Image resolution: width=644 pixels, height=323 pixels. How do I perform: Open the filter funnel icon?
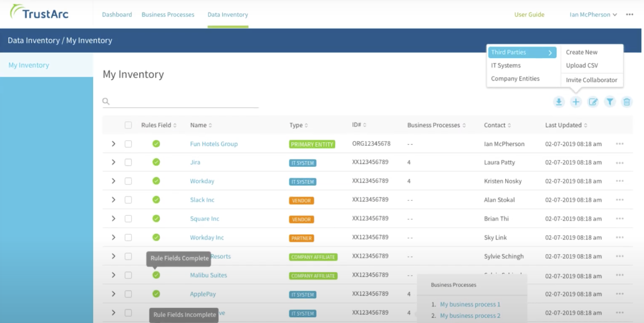click(x=610, y=102)
